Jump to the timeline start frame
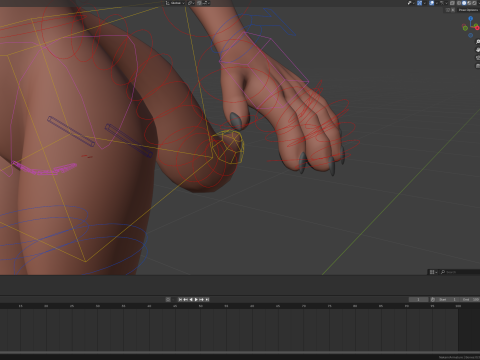 [x=180, y=299]
